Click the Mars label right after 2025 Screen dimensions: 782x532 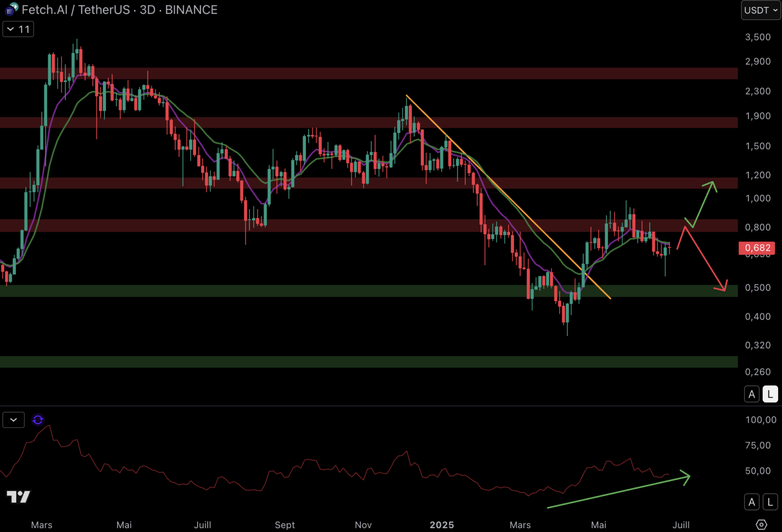point(520,525)
